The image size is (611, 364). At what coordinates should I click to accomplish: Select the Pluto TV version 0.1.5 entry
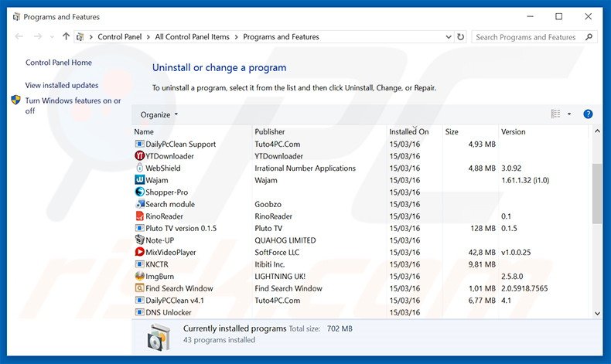coord(181,228)
